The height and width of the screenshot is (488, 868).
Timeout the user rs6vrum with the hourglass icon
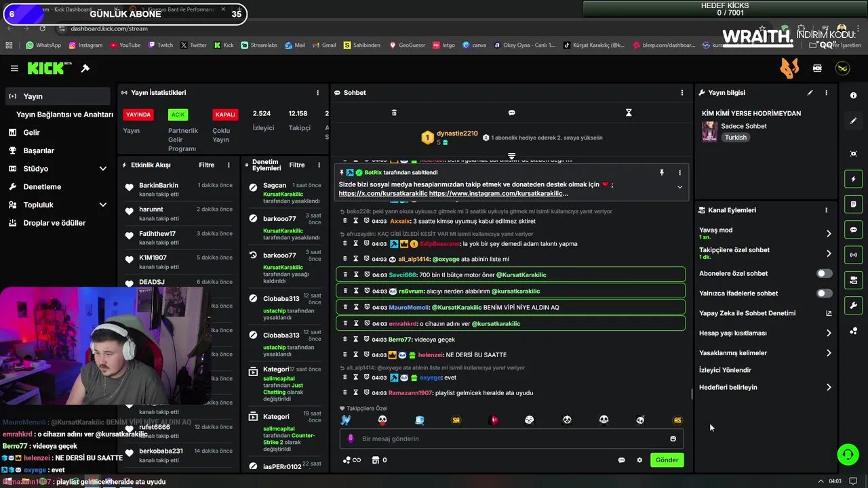click(x=356, y=291)
